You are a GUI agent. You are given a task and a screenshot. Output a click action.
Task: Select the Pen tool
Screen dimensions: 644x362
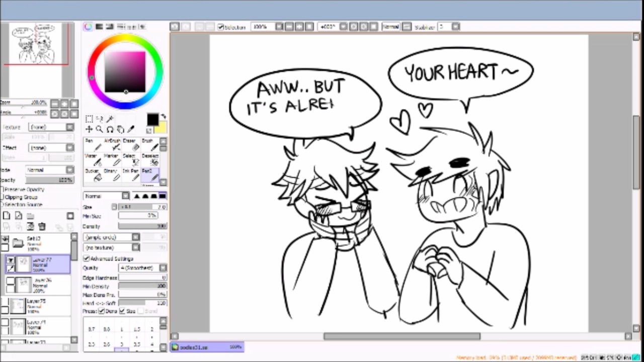pyautogui.click(x=94, y=144)
